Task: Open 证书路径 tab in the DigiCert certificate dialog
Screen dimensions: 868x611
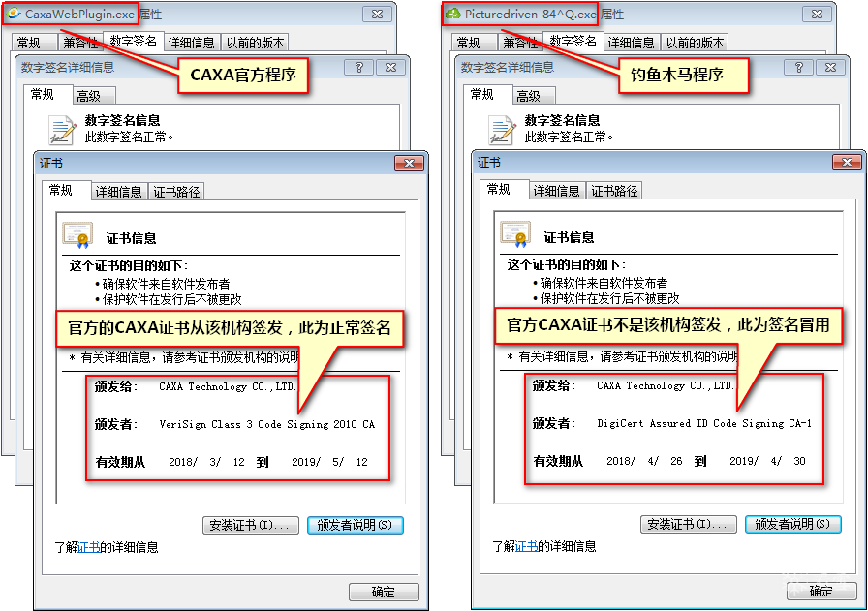Action: click(614, 191)
